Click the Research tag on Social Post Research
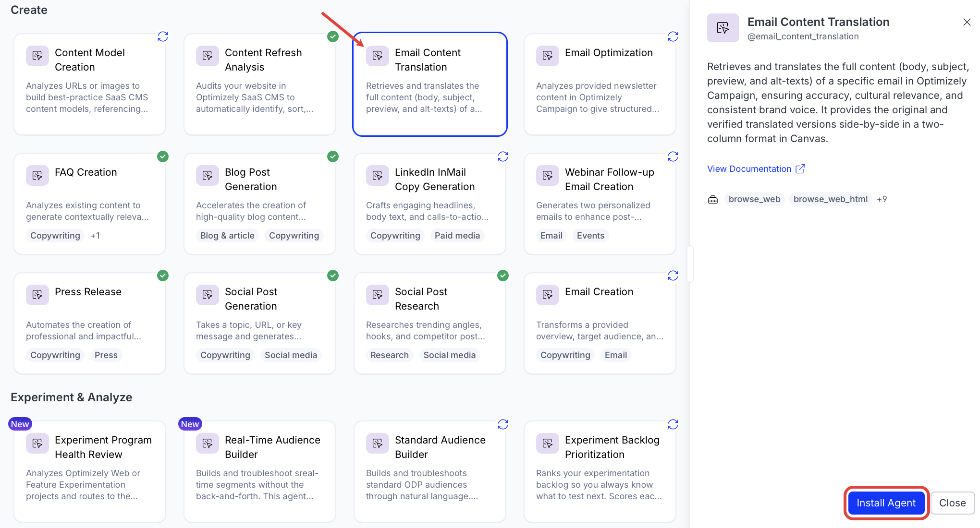 click(x=390, y=355)
